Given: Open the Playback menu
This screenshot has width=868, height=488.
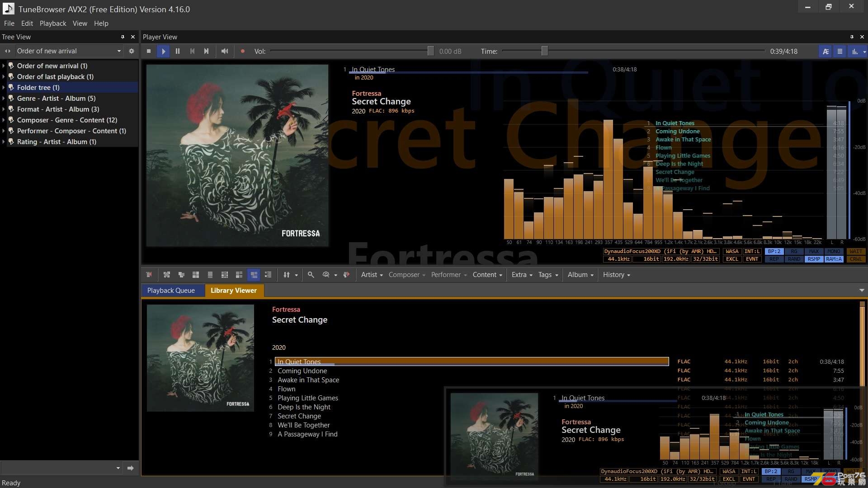Looking at the screenshot, I should [x=53, y=23].
